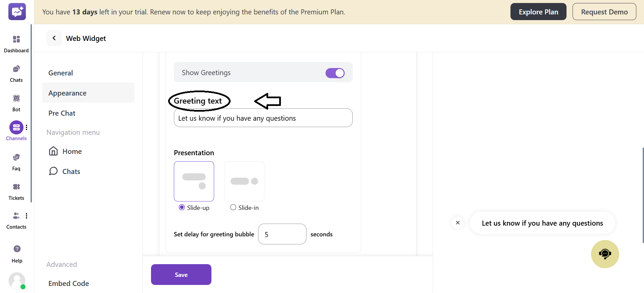644x293 pixels.
Task: Open the Contacts options kebab menu
Action: point(27,216)
